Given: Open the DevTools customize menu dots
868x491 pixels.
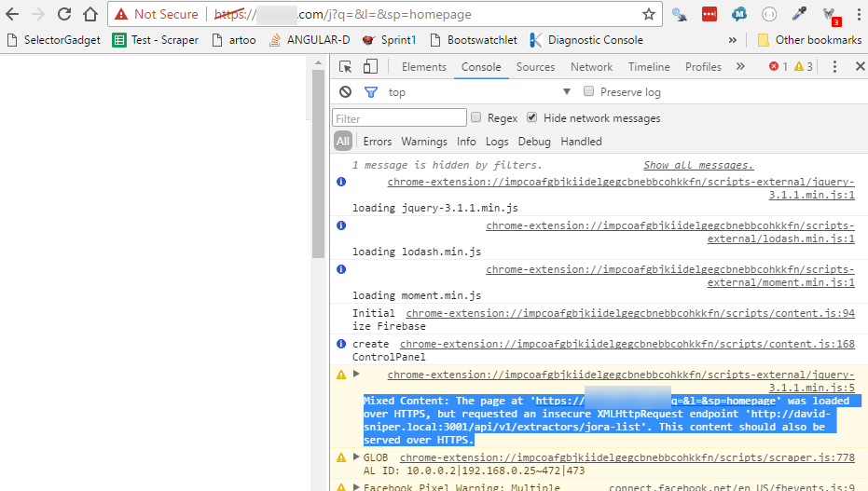Looking at the screenshot, I should click(834, 67).
